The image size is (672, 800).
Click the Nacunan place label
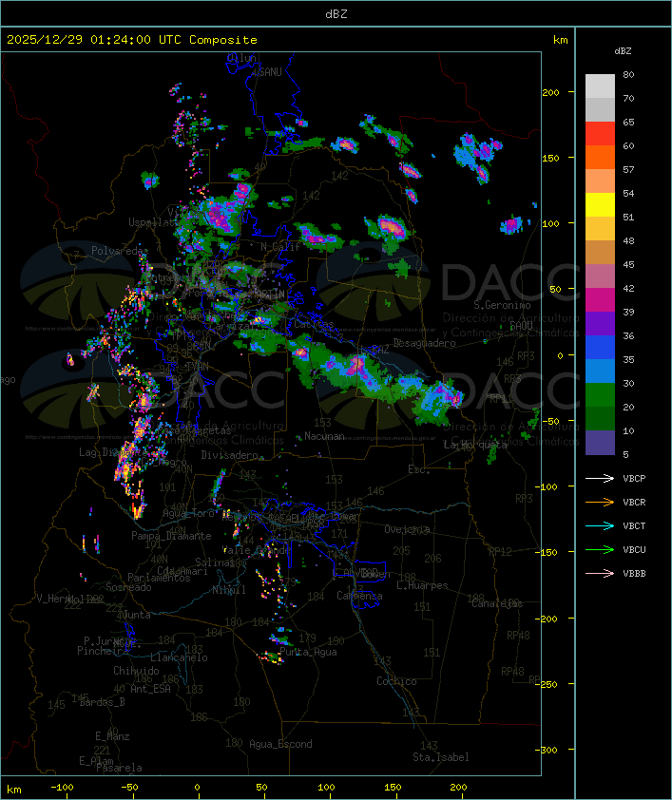324,436
